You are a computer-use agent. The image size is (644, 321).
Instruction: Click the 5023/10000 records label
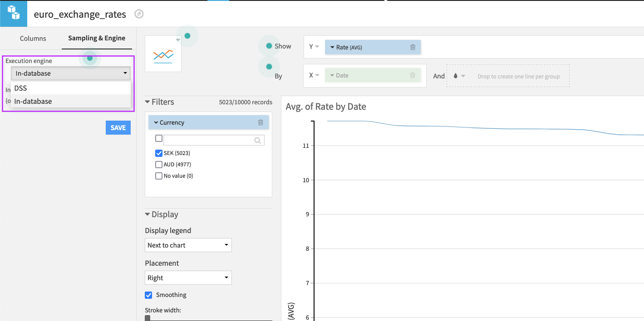pos(246,102)
